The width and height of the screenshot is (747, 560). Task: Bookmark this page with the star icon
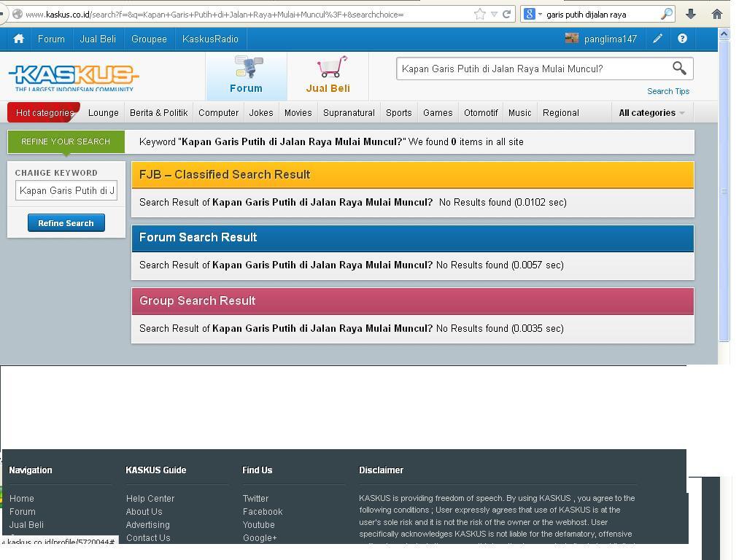pyautogui.click(x=479, y=14)
